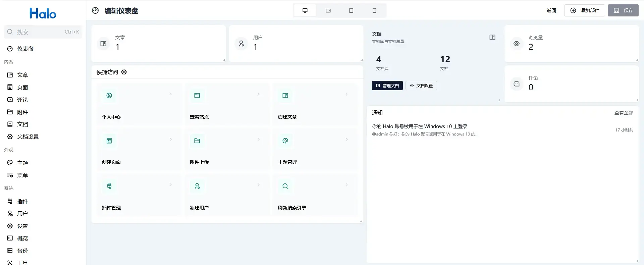Switch to desktop layout preview

[x=305, y=10]
